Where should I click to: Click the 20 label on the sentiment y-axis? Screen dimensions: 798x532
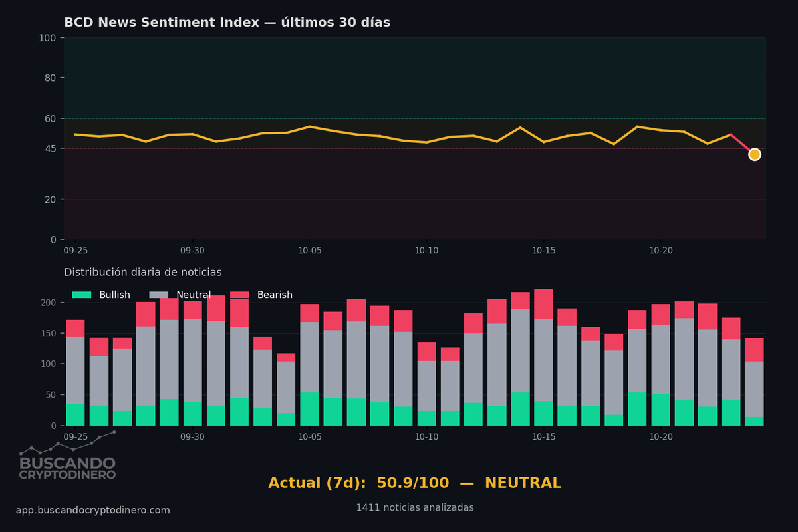pos(50,199)
